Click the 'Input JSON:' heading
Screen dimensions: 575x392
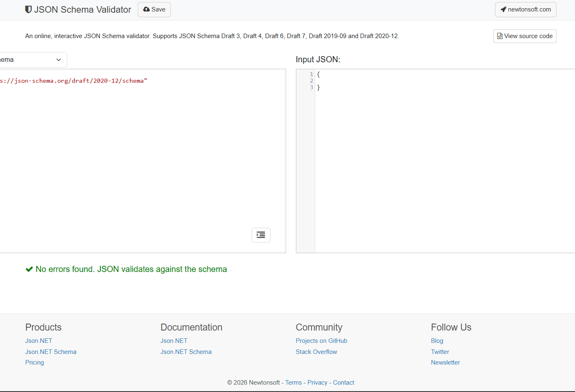[x=318, y=59]
